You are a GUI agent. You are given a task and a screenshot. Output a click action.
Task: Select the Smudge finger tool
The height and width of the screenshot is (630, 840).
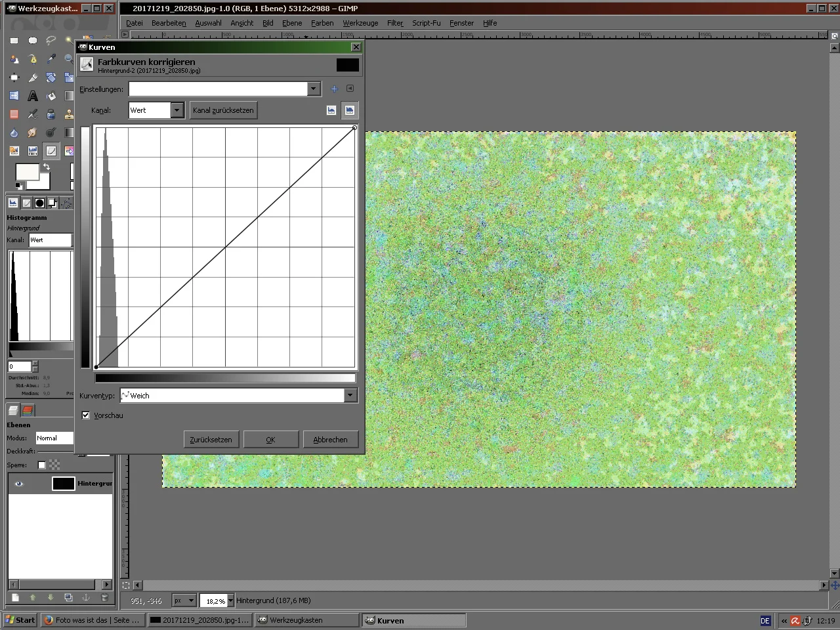(33, 133)
